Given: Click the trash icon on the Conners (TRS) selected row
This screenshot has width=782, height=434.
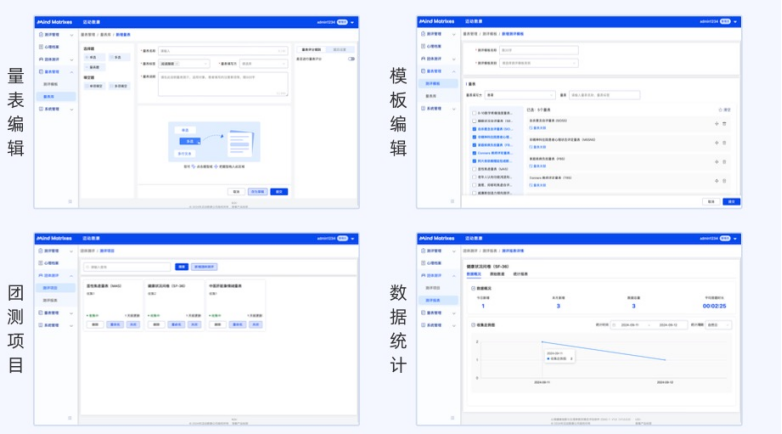Looking at the screenshot, I should pyautogui.click(x=725, y=181).
